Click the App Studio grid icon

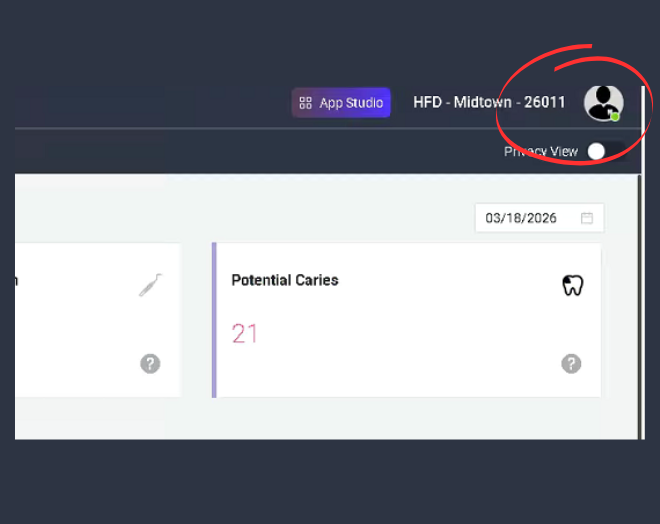306,103
